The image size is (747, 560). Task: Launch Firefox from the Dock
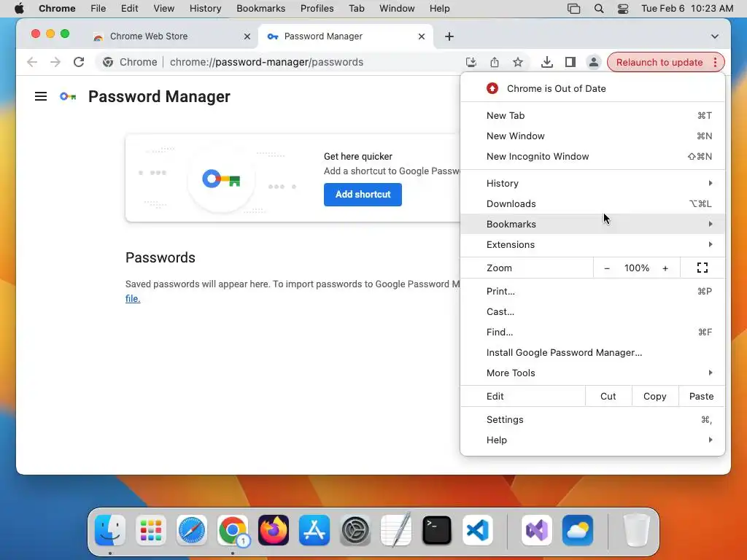(x=274, y=530)
